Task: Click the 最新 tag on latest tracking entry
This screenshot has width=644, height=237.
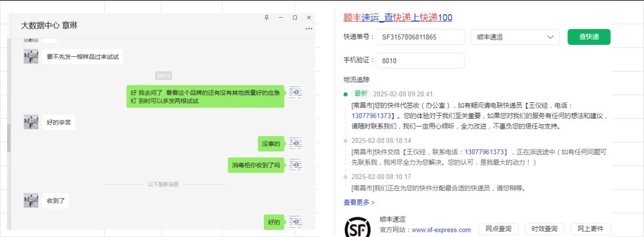Action: point(361,94)
